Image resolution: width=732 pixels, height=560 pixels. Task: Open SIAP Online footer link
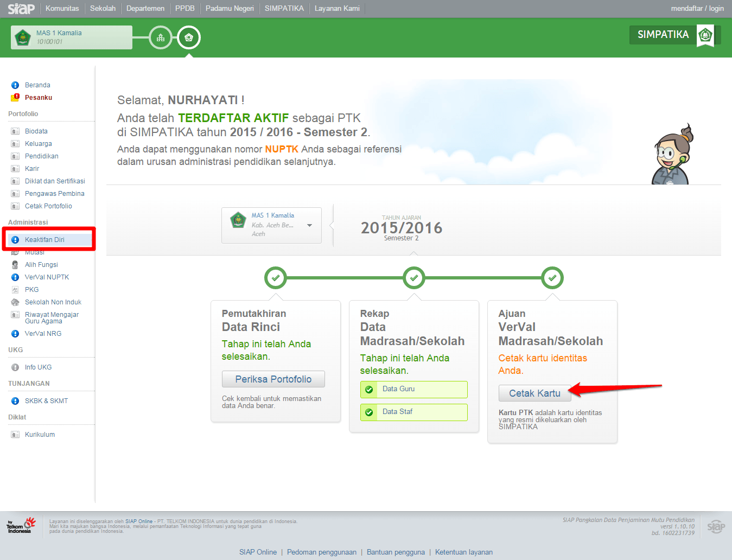258,552
